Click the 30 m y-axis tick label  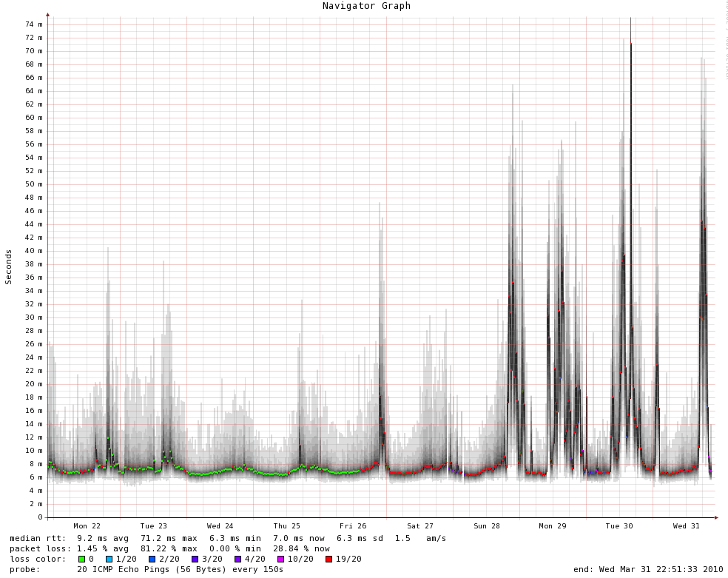[34, 317]
